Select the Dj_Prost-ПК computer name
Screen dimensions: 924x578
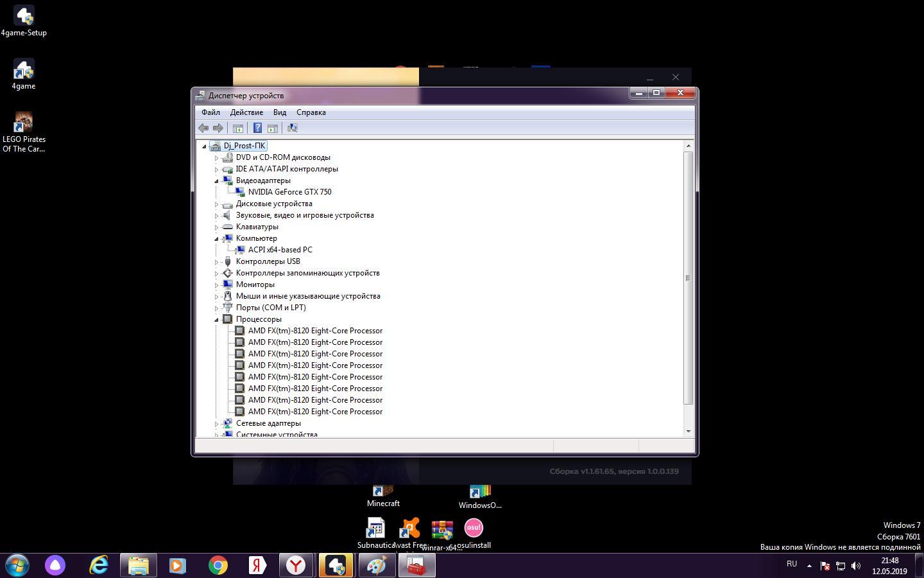click(x=244, y=146)
